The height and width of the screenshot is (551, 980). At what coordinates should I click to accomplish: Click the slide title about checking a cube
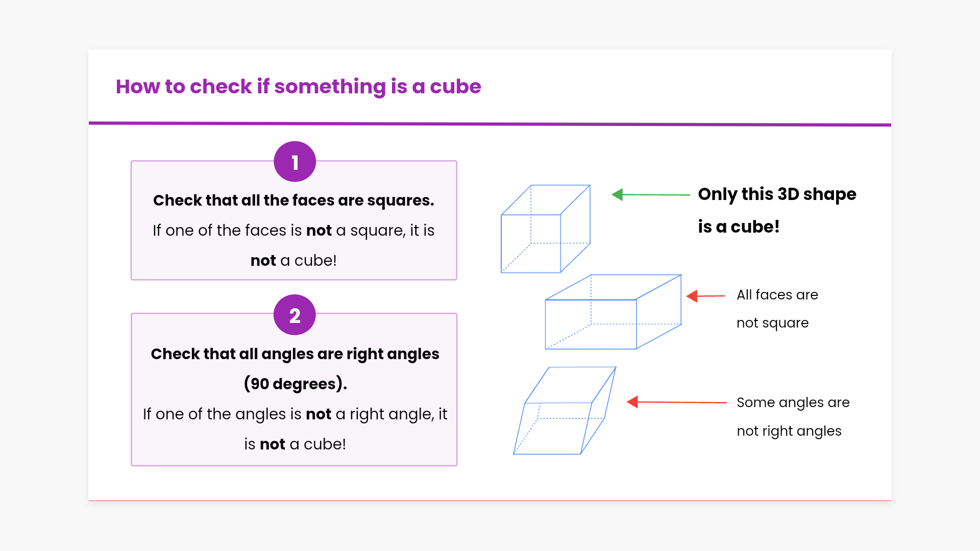pyautogui.click(x=298, y=87)
